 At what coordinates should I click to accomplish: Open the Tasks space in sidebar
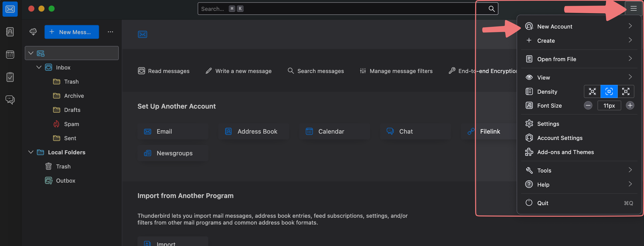pyautogui.click(x=10, y=77)
